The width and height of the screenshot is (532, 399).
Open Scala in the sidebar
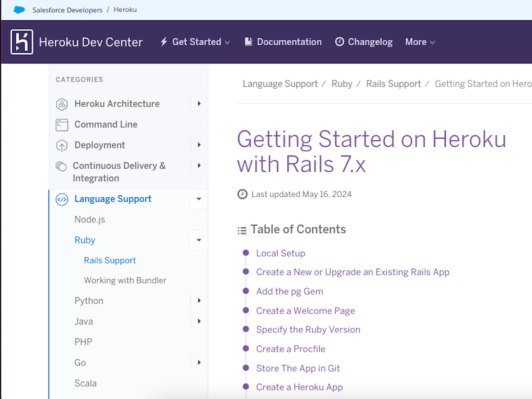click(86, 384)
